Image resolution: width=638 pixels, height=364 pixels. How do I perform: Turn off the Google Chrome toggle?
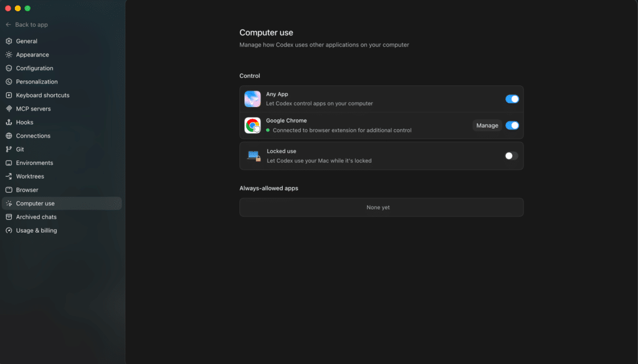coord(512,126)
